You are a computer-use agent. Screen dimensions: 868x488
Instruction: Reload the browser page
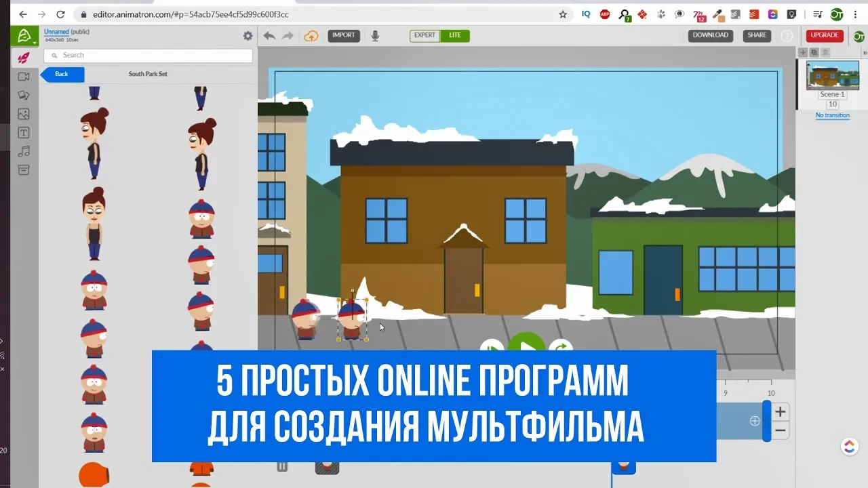pyautogui.click(x=60, y=14)
